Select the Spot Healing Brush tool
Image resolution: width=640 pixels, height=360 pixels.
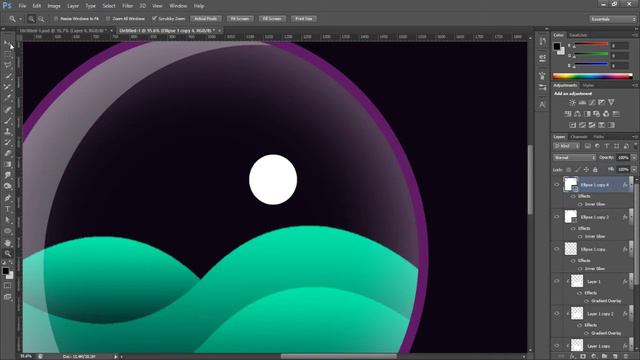click(x=8, y=109)
